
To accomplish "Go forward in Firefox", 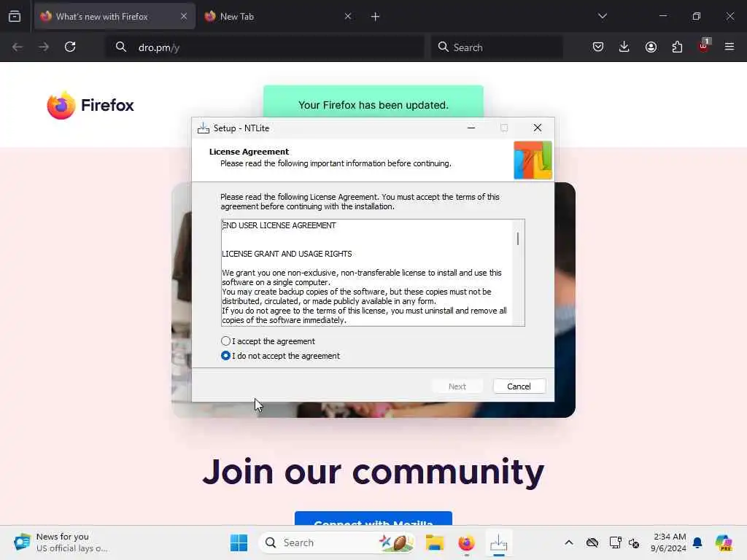I will (44, 47).
